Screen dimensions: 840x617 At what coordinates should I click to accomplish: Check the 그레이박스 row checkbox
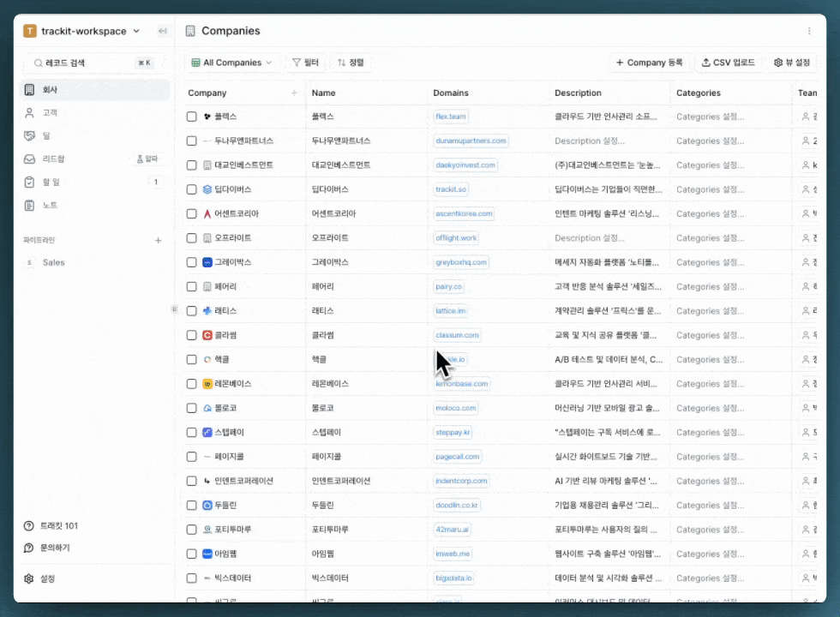191,262
